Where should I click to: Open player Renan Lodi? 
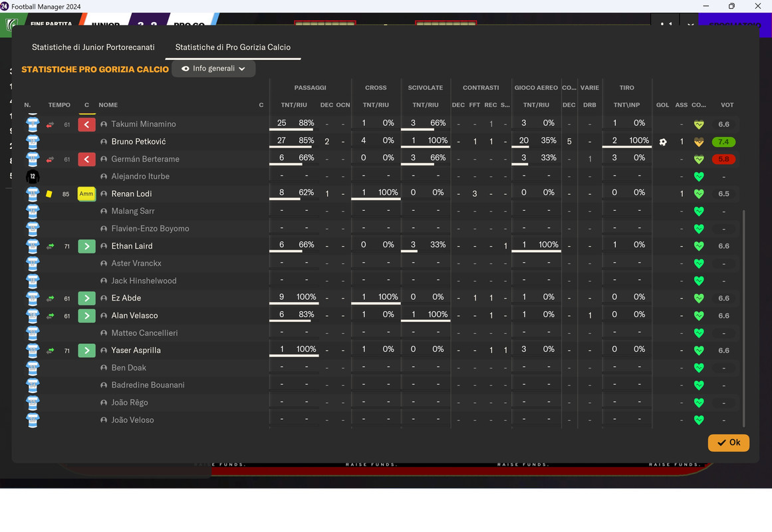pos(132,194)
